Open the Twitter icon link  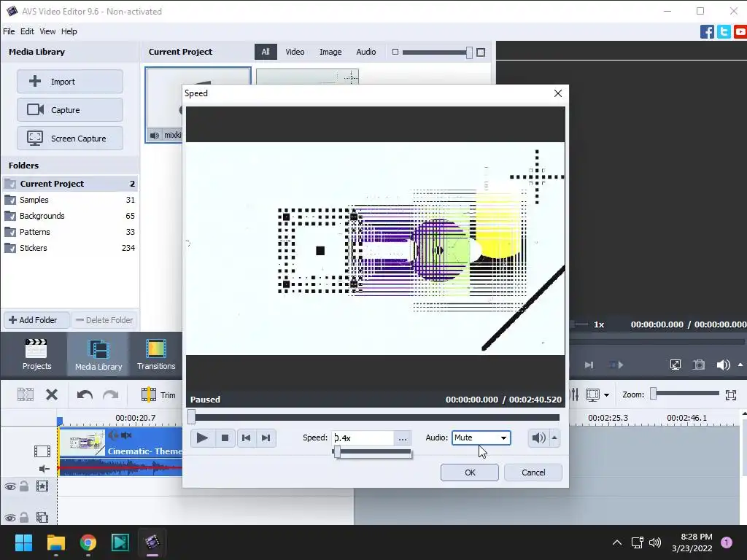(x=724, y=32)
